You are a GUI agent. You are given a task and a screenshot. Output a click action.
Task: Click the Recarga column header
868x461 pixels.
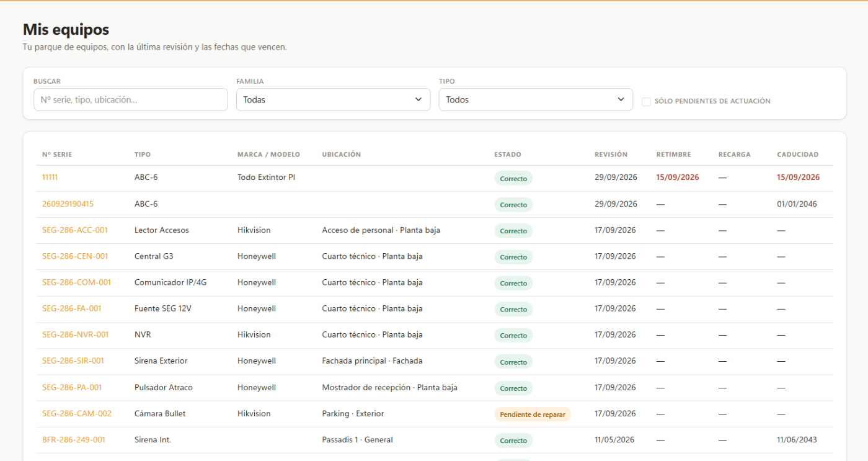(x=735, y=154)
